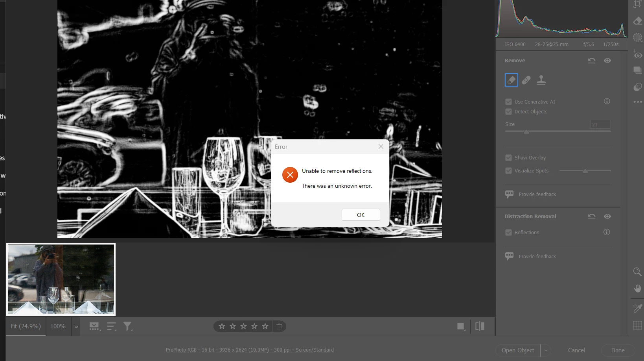Toggle single view mode icon
The width and height of the screenshot is (644, 361).
pyautogui.click(x=461, y=326)
